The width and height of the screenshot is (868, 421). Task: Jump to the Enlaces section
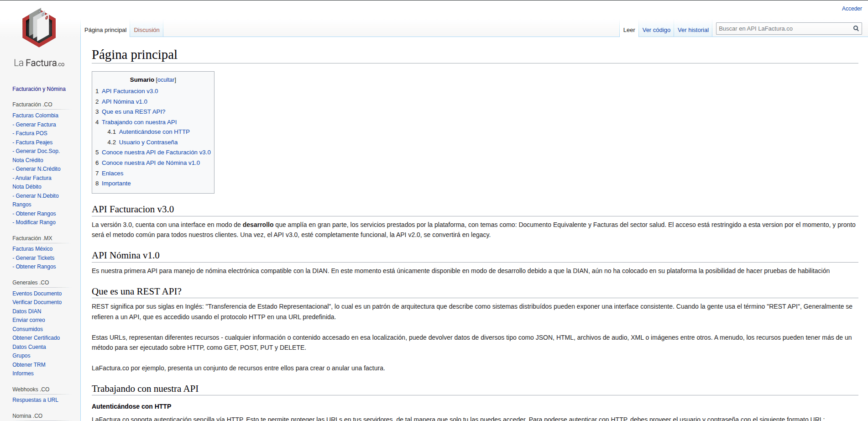tap(112, 174)
